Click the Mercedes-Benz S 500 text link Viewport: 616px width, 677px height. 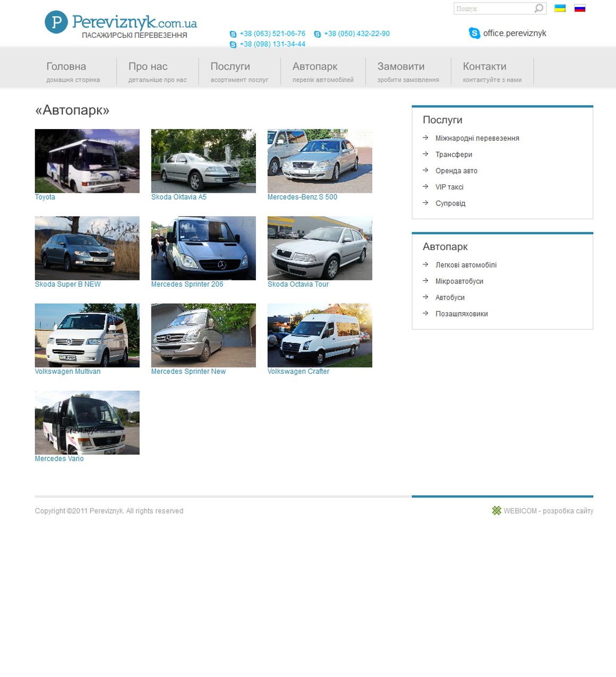(302, 197)
